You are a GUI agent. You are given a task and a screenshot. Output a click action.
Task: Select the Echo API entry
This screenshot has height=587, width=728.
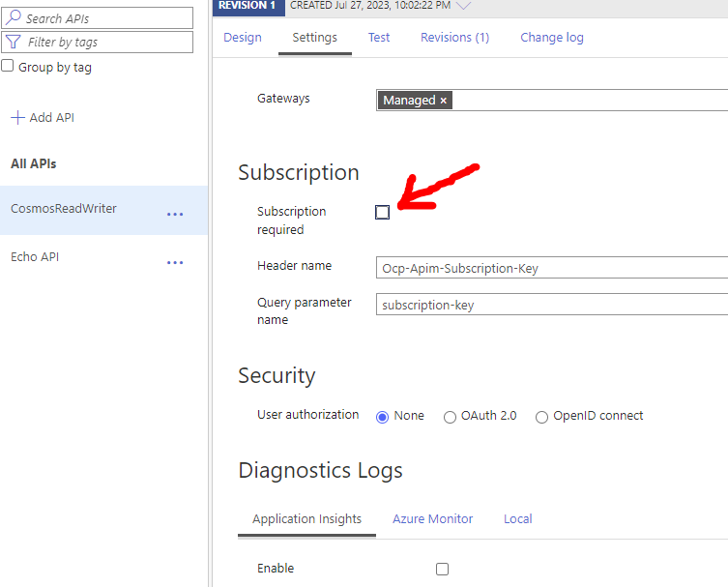(35, 257)
